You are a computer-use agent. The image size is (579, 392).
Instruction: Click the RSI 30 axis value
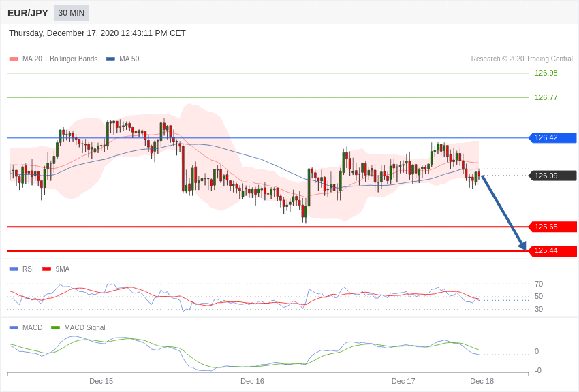[x=539, y=309]
